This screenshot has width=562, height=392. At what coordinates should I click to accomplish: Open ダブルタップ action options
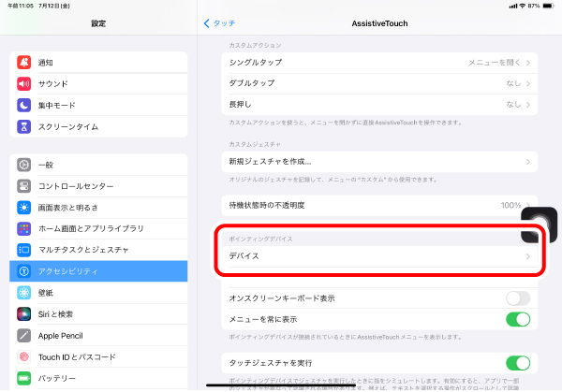(x=381, y=83)
